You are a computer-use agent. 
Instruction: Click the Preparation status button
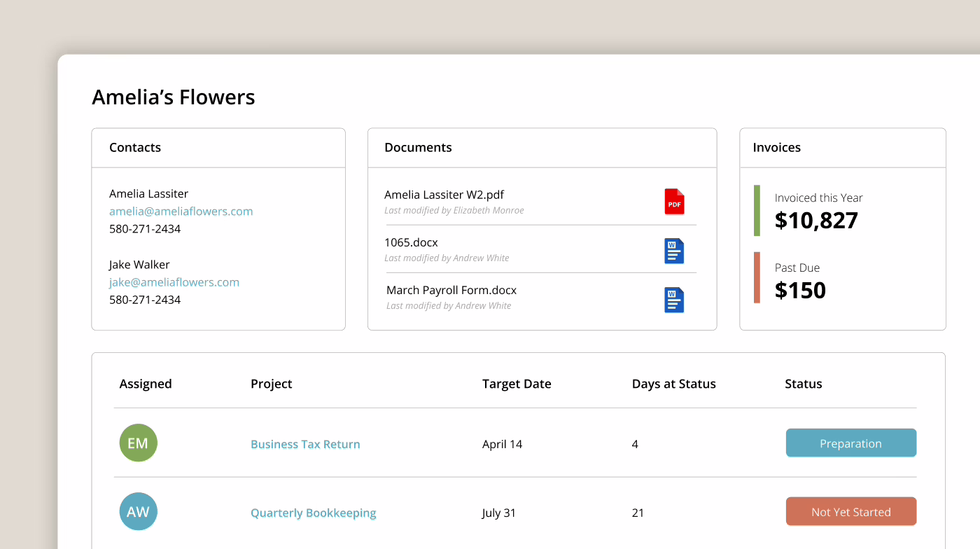point(851,443)
